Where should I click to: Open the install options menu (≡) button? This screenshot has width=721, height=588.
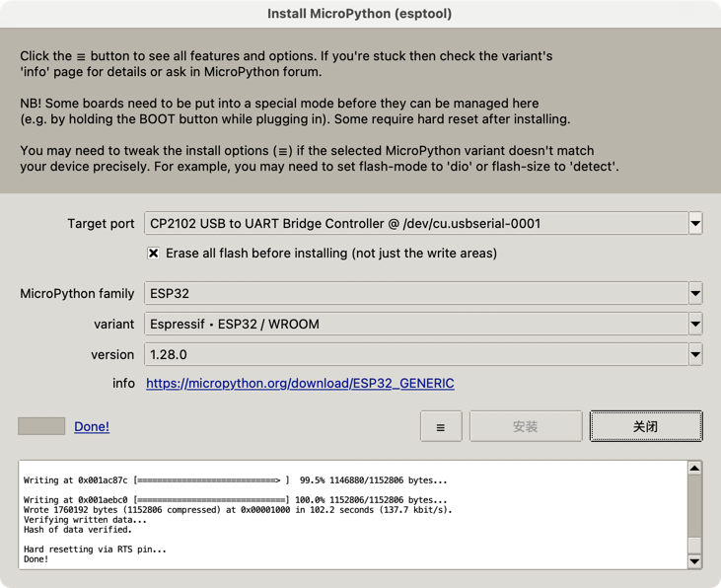coord(441,426)
